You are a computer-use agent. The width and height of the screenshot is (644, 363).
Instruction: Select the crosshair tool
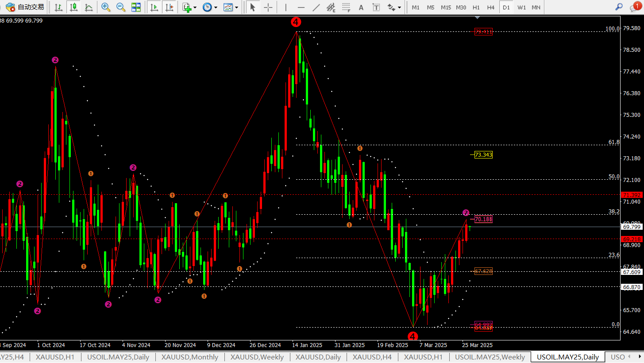coord(268,7)
